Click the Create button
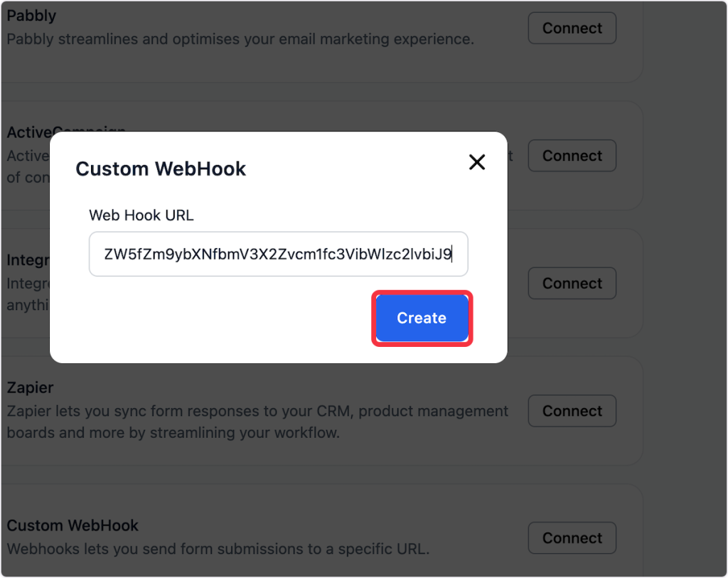 coord(422,318)
